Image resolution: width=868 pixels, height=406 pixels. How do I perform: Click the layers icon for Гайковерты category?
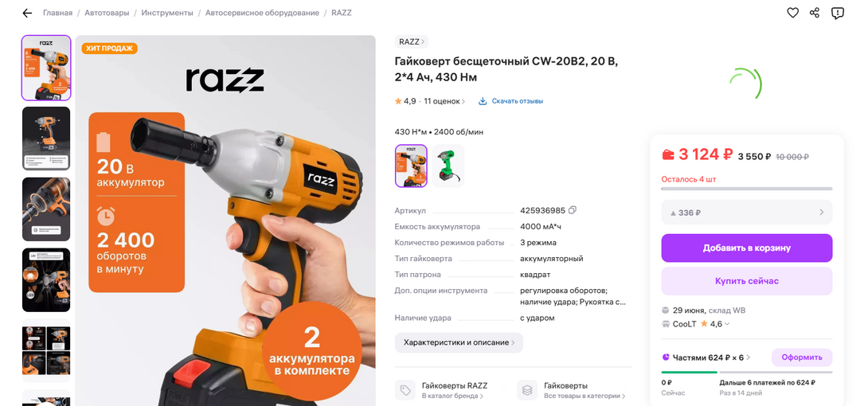[x=527, y=390]
